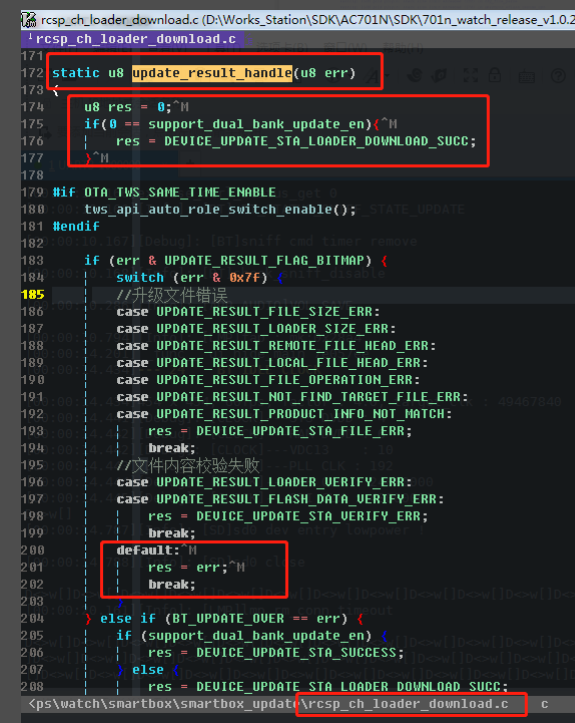Click the 'default:' label on line 200
The height and width of the screenshot is (723, 575).
pyautogui.click(x=148, y=551)
